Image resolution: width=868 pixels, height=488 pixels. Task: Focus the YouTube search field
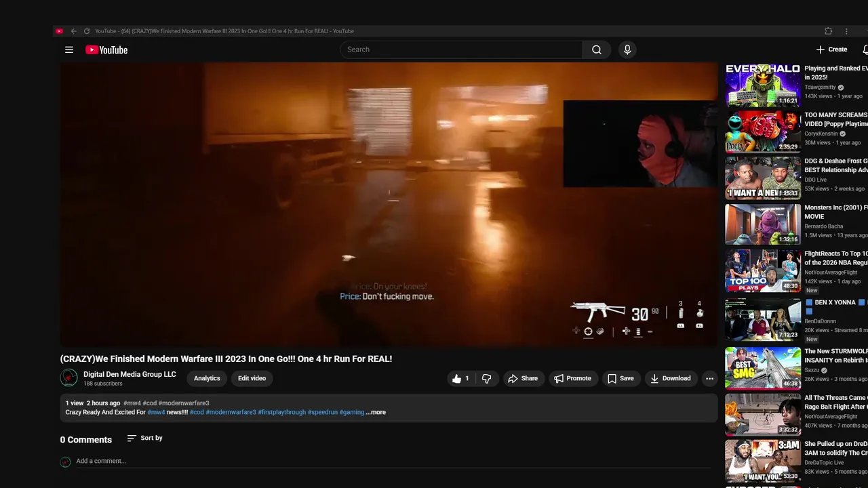(x=461, y=49)
